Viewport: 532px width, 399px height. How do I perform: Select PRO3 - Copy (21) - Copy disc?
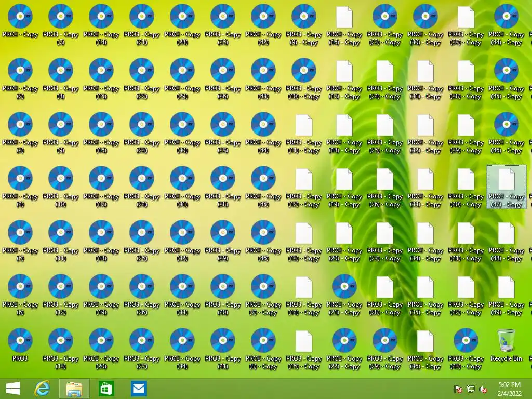(344, 286)
